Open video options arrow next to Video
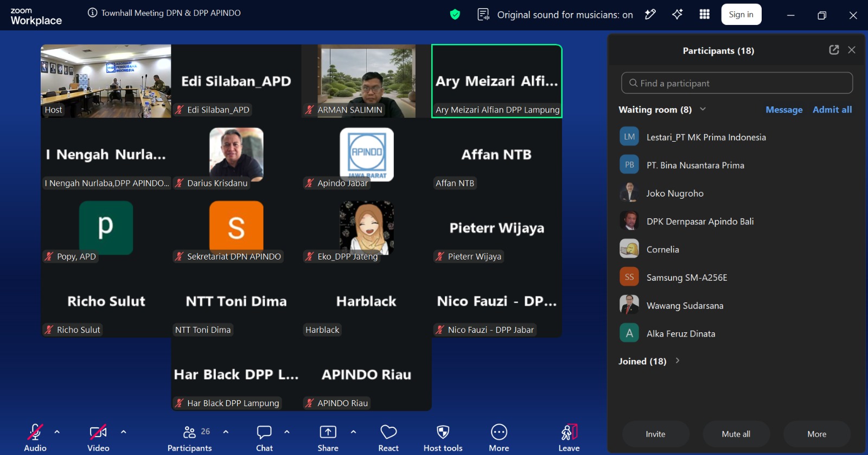868x455 pixels. (x=124, y=432)
